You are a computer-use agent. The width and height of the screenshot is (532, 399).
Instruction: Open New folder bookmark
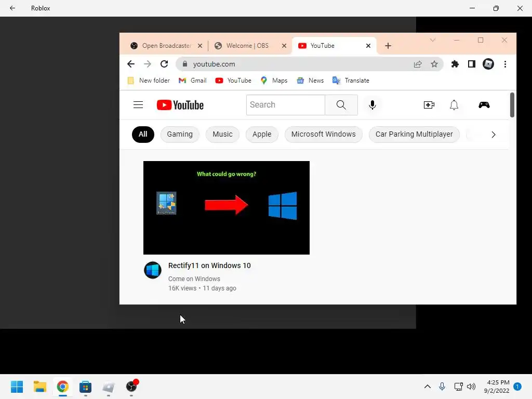pyautogui.click(x=149, y=81)
